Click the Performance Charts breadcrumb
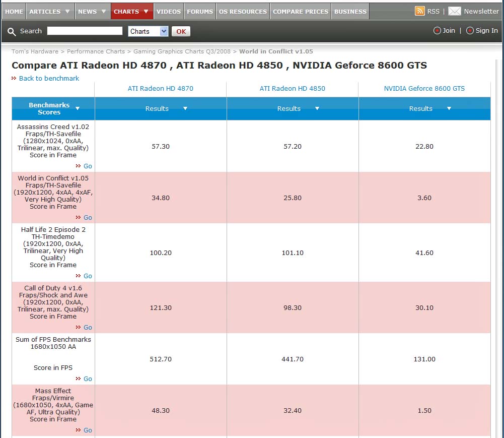Viewport: 504px width, 438px height. [x=96, y=51]
